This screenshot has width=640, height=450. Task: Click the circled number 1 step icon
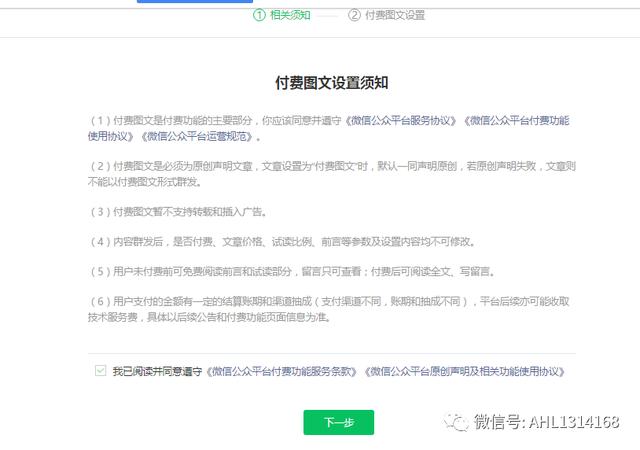coord(259,15)
